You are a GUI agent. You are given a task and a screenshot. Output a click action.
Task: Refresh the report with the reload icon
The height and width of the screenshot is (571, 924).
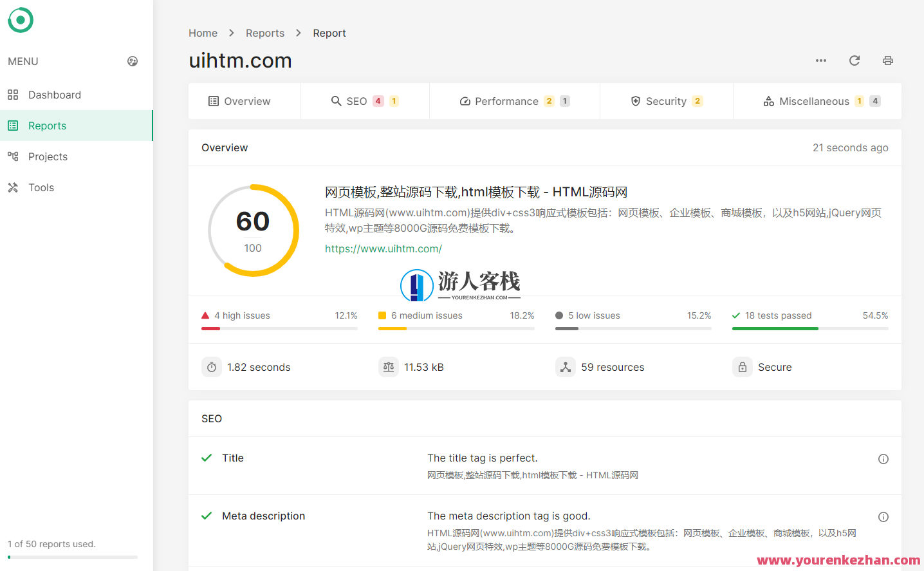point(854,60)
